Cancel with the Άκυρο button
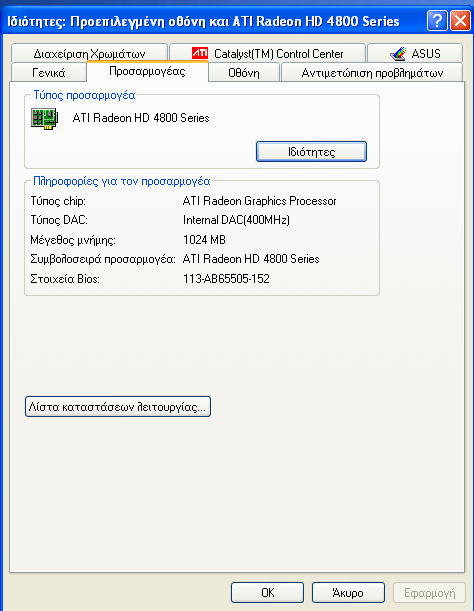The width and height of the screenshot is (474, 611). 348,593
